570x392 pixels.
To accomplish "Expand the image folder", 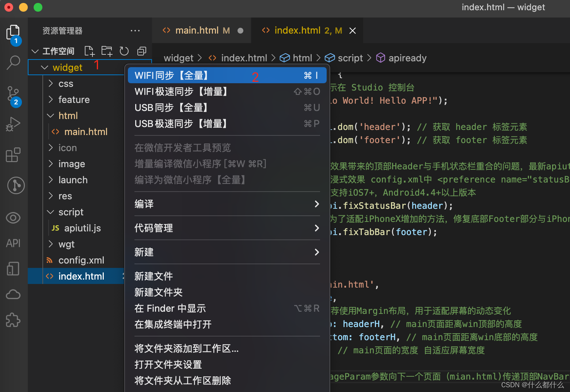I will 51,164.
